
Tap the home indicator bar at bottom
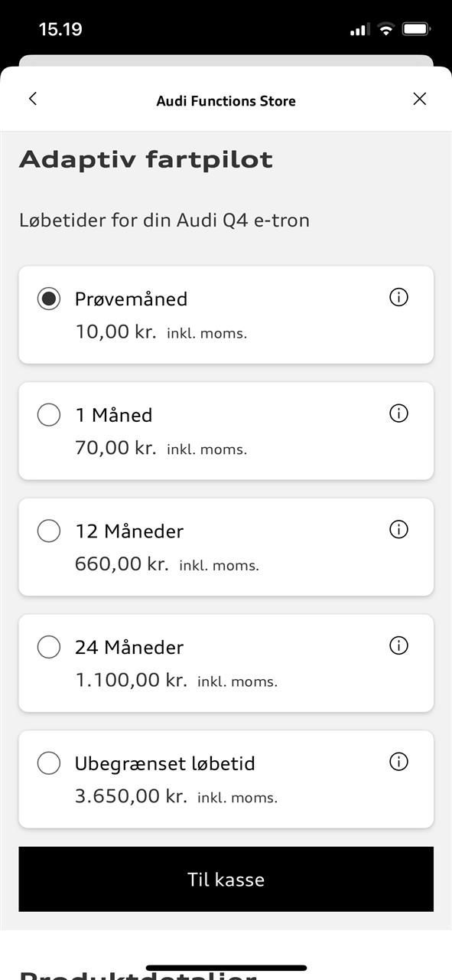[226, 968]
